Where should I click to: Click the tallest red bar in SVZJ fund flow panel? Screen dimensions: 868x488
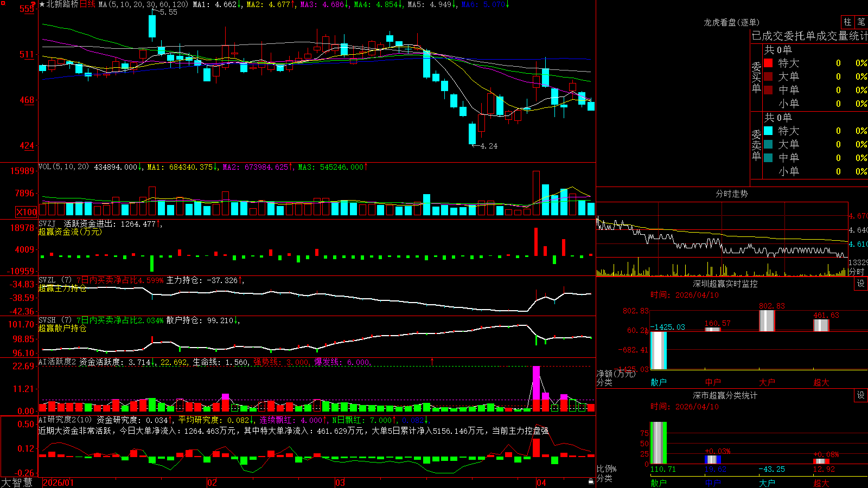[536, 242]
